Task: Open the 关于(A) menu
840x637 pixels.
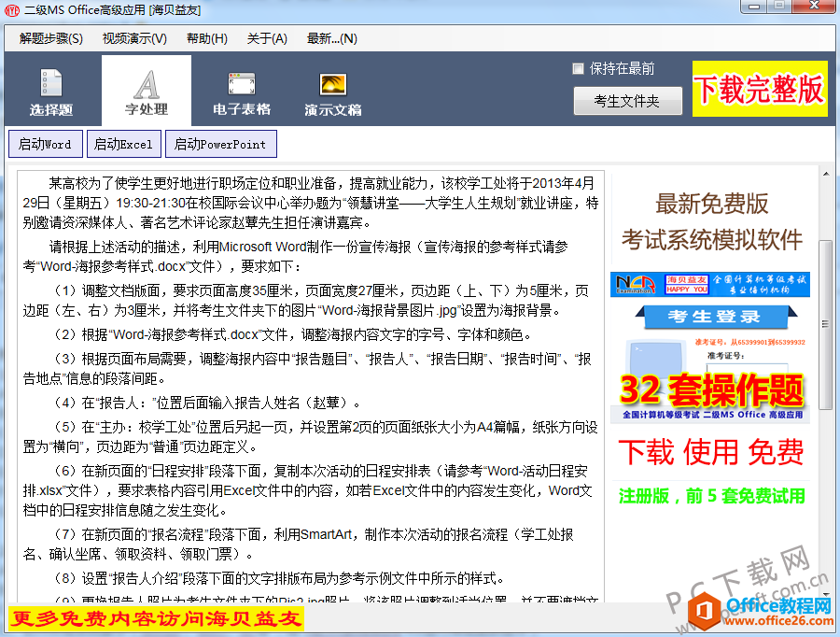Action: coord(267,38)
